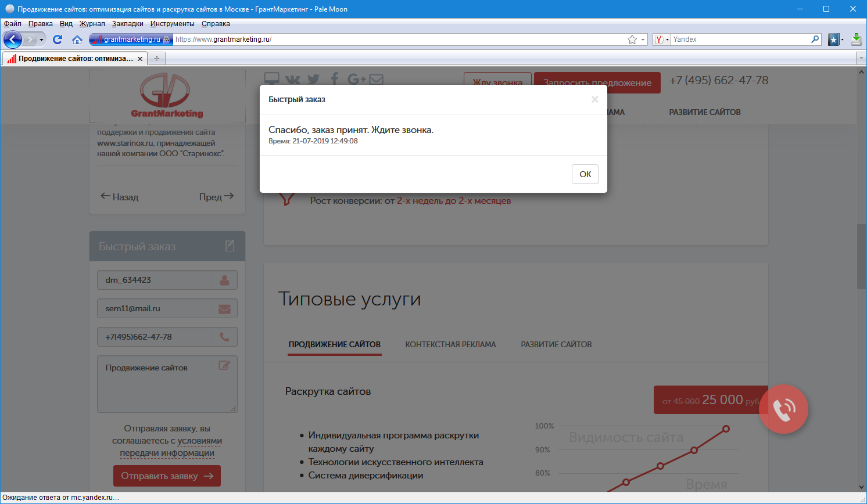The width and height of the screenshot is (867, 504).
Task: Click the Жду звонка button
Action: pyautogui.click(x=497, y=82)
